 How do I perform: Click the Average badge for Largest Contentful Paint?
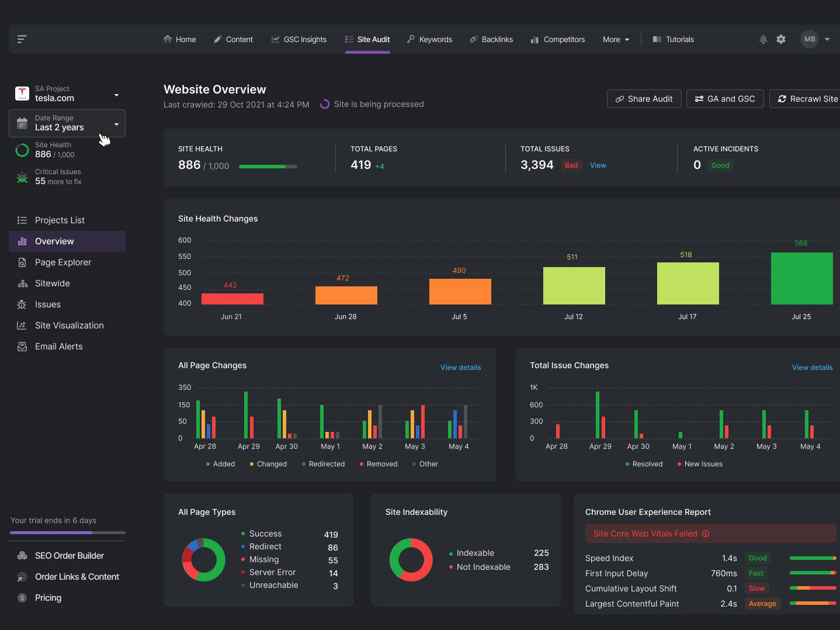point(762,604)
